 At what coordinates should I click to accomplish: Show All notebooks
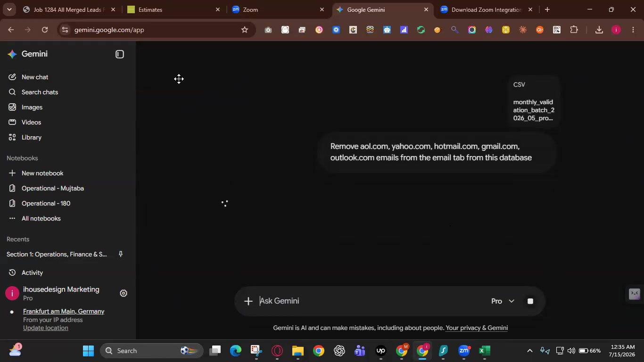(41, 218)
